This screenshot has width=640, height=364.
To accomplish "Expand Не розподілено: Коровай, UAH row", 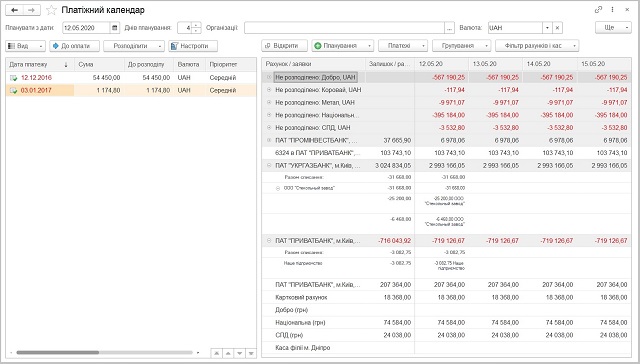I will [x=269, y=90].
